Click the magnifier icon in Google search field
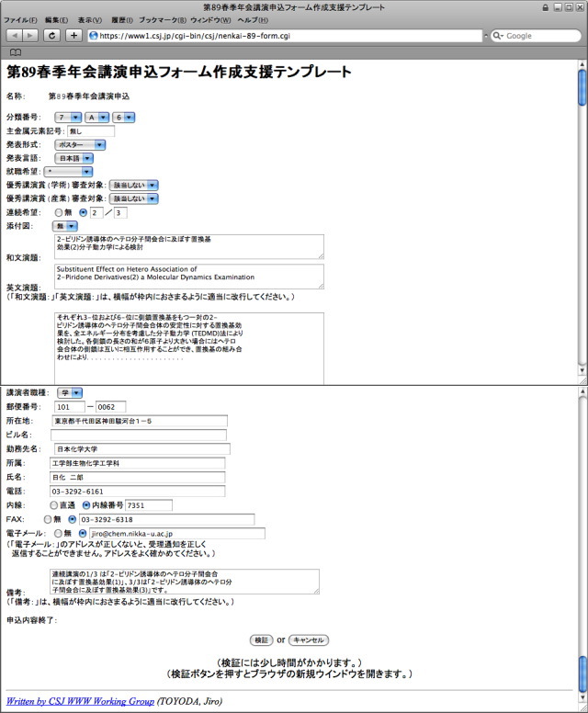Viewport: 588px width, 713px height. [498, 36]
